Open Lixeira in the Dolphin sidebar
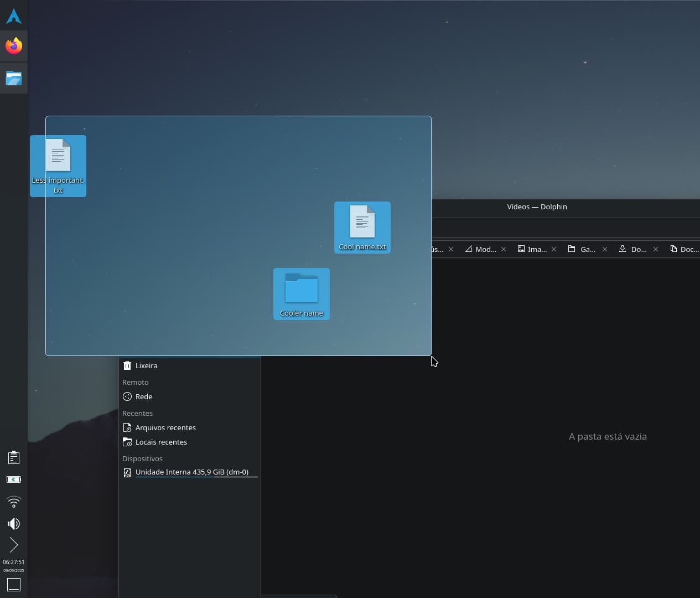Image resolution: width=700 pixels, height=598 pixels. pyautogui.click(x=147, y=365)
